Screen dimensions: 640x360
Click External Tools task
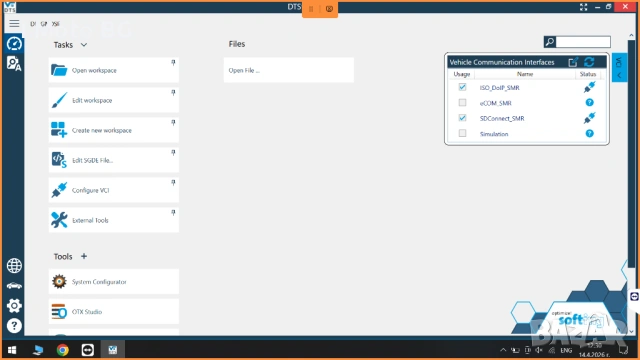113,220
